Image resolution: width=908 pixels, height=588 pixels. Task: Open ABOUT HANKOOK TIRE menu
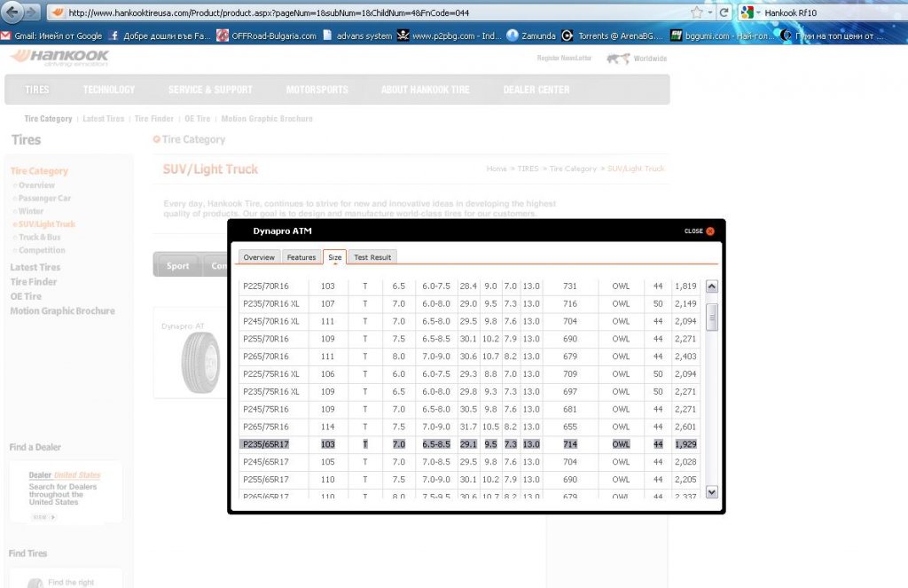pyautogui.click(x=425, y=90)
